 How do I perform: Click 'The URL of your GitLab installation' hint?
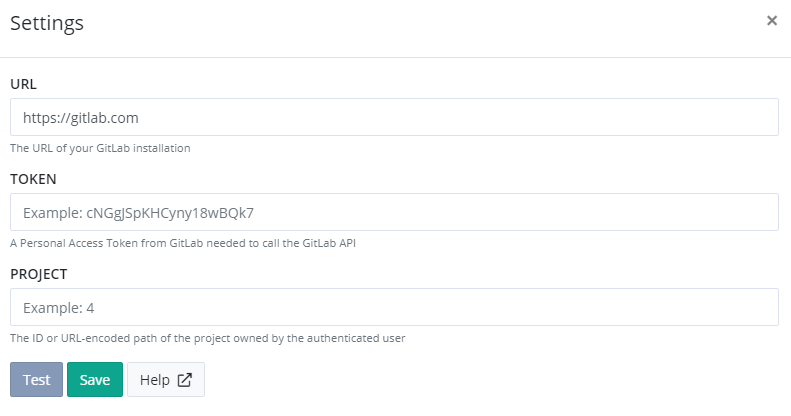pos(100,148)
